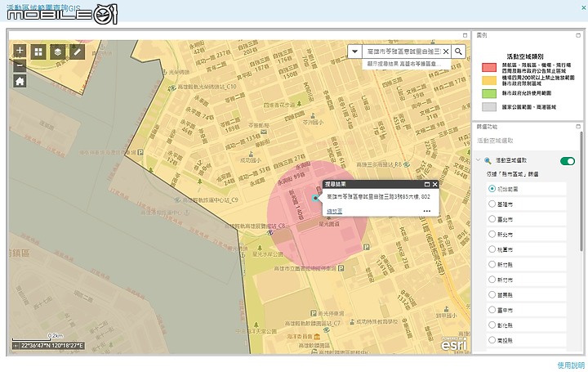
Task: Click the esri logo on the map
Action: pyautogui.click(x=454, y=344)
